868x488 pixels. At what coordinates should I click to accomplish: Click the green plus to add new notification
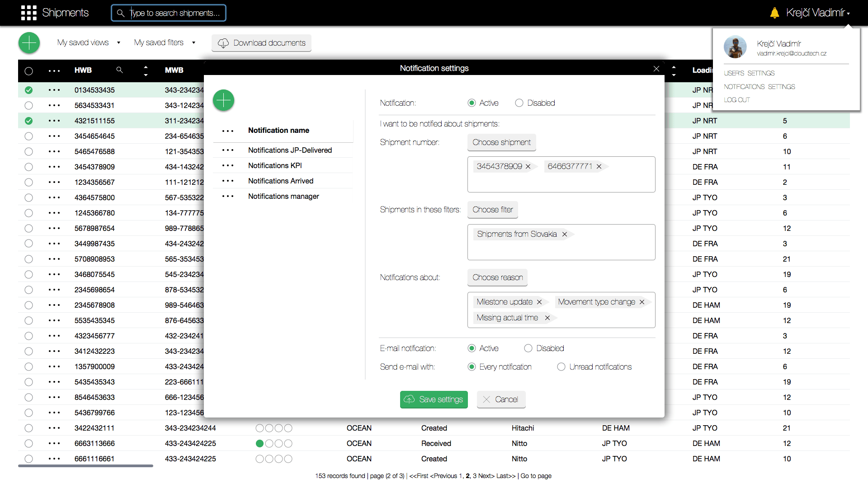[223, 100]
